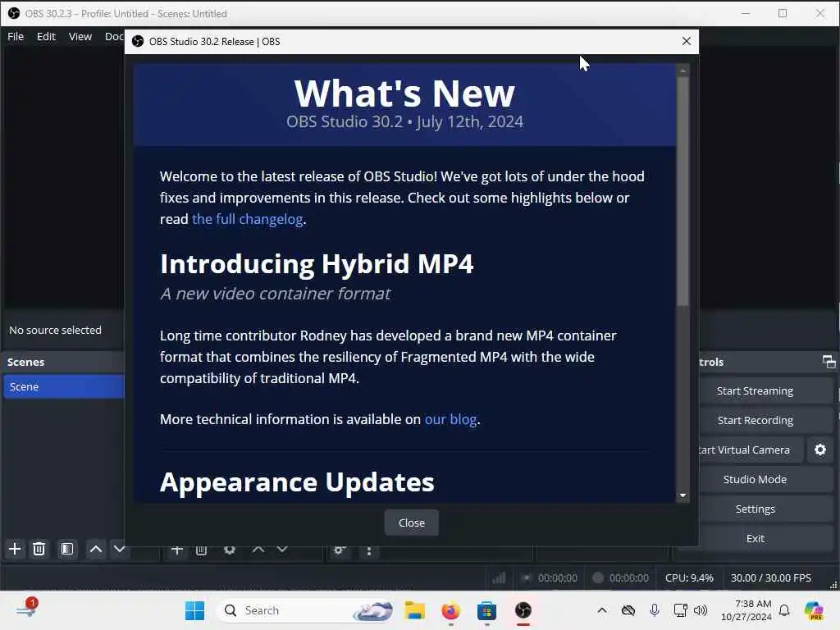The image size is (840, 630).
Task: Remove source using the Sources trash icon
Action: (x=202, y=550)
